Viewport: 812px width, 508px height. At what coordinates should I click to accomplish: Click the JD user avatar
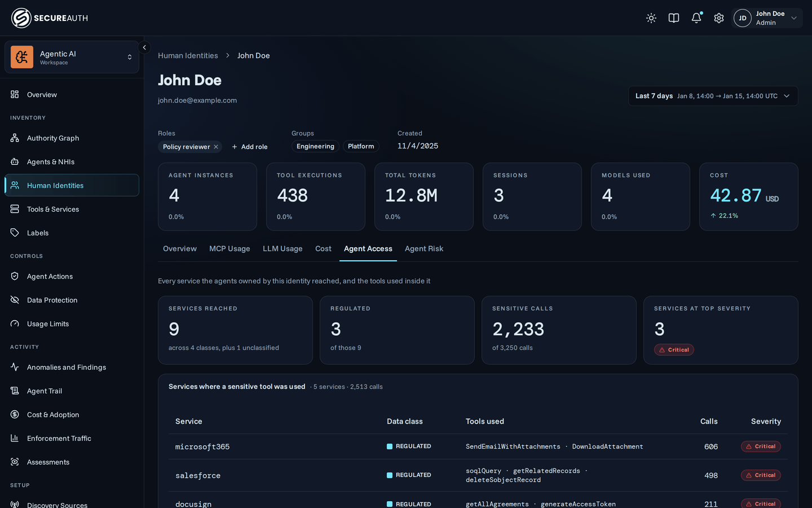[743, 18]
